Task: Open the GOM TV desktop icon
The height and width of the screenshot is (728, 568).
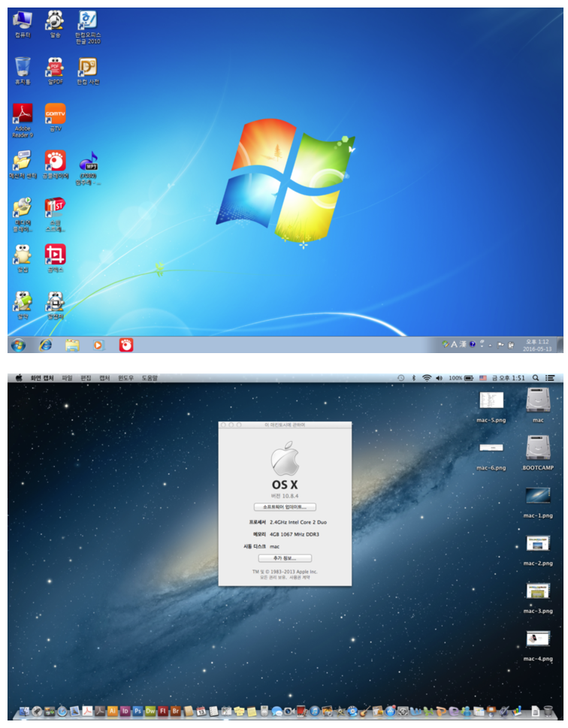Action: click(55, 114)
